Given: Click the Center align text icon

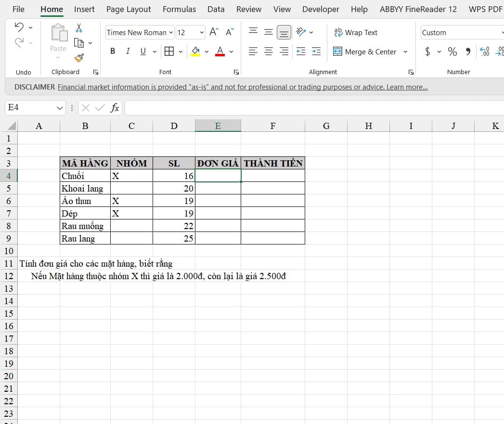Looking at the screenshot, I should pyautogui.click(x=269, y=51).
